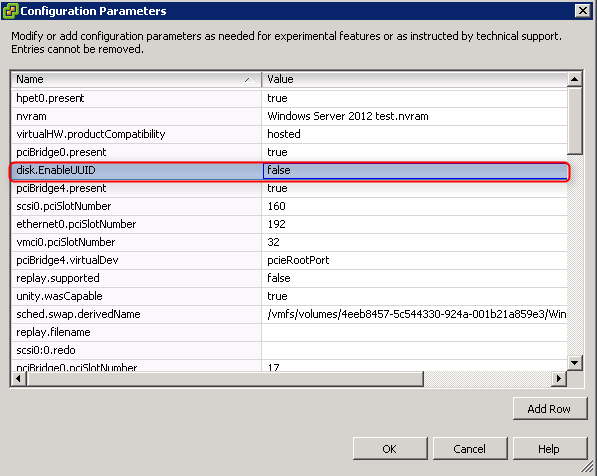Open Help for configuration parameters
The height and width of the screenshot is (476, 597).
(x=550, y=449)
